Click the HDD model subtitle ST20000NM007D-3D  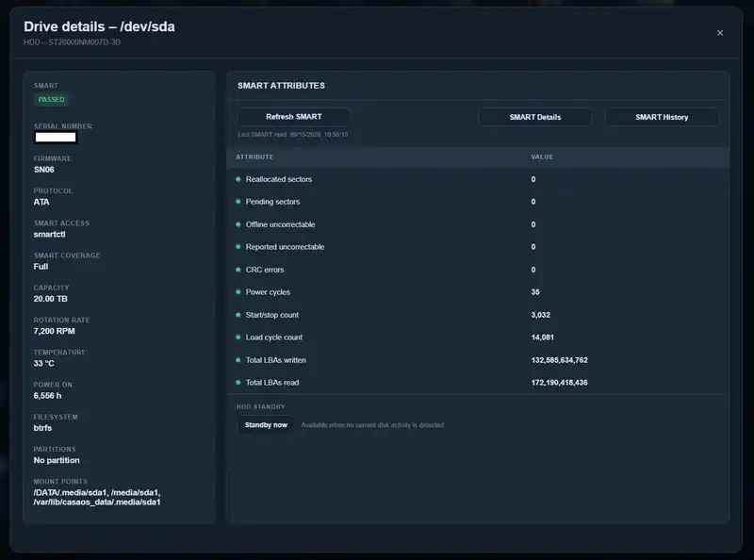[73, 41]
